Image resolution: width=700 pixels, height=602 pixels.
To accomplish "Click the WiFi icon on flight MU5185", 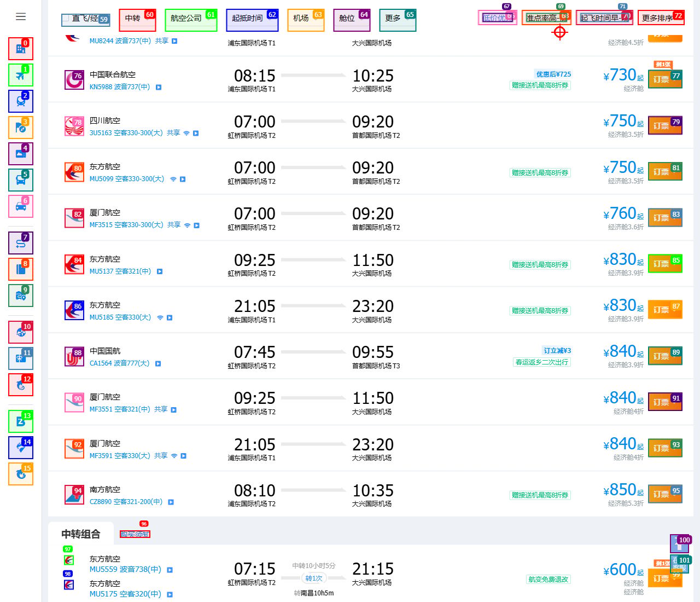I will pyautogui.click(x=160, y=317).
